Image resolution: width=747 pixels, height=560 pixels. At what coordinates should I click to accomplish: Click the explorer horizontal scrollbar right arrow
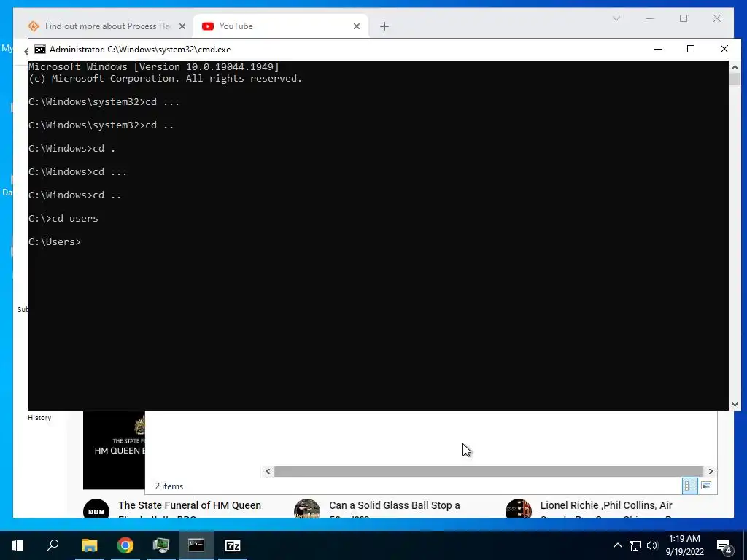pyautogui.click(x=711, y=472)
